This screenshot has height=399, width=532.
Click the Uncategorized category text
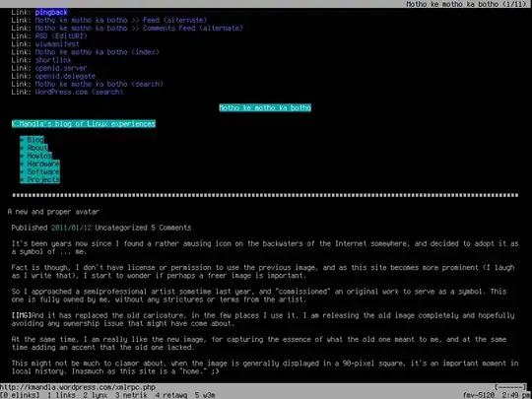[121, 228]
